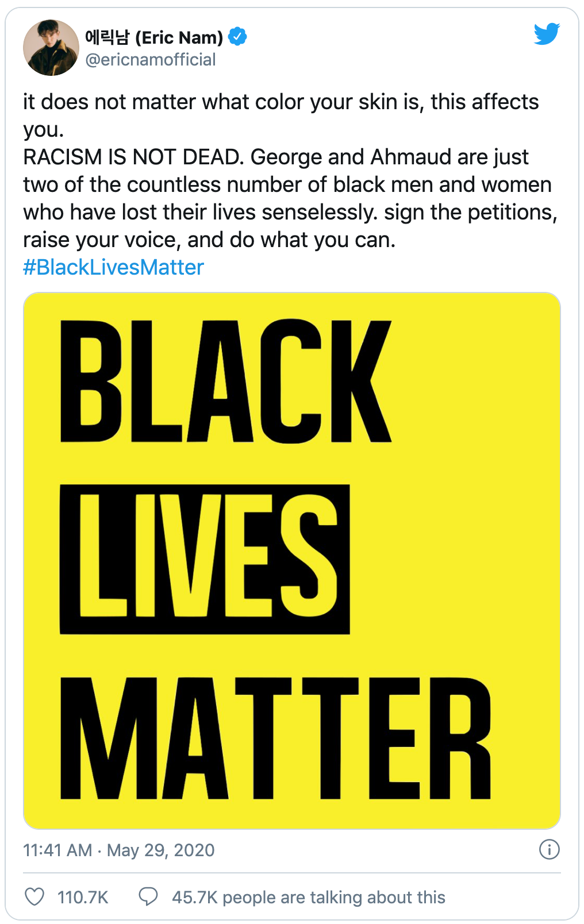This screenshot has height=924, width=584.
Task: Click the May 29, 2020 date
Action: tap(161, 850)
